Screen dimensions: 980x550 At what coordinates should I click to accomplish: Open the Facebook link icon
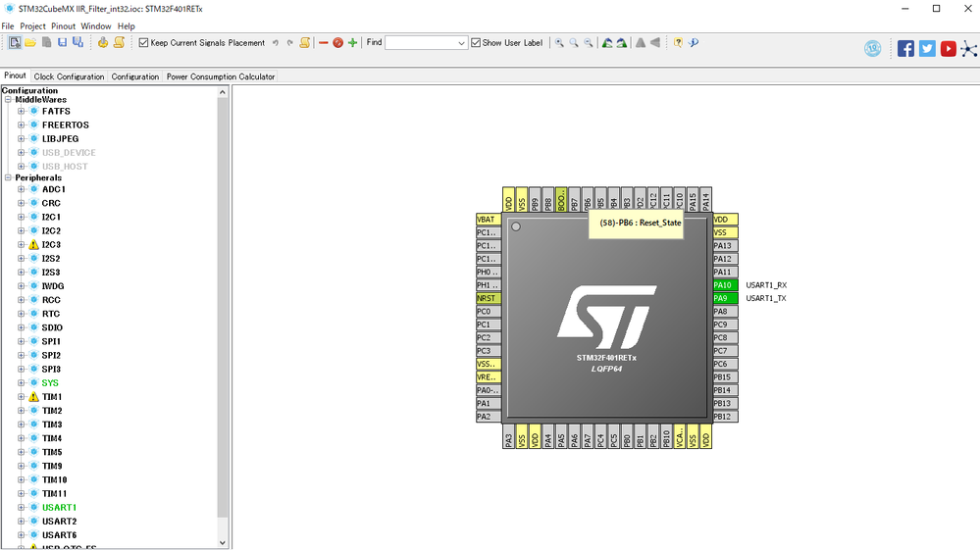tap(905, 49)
